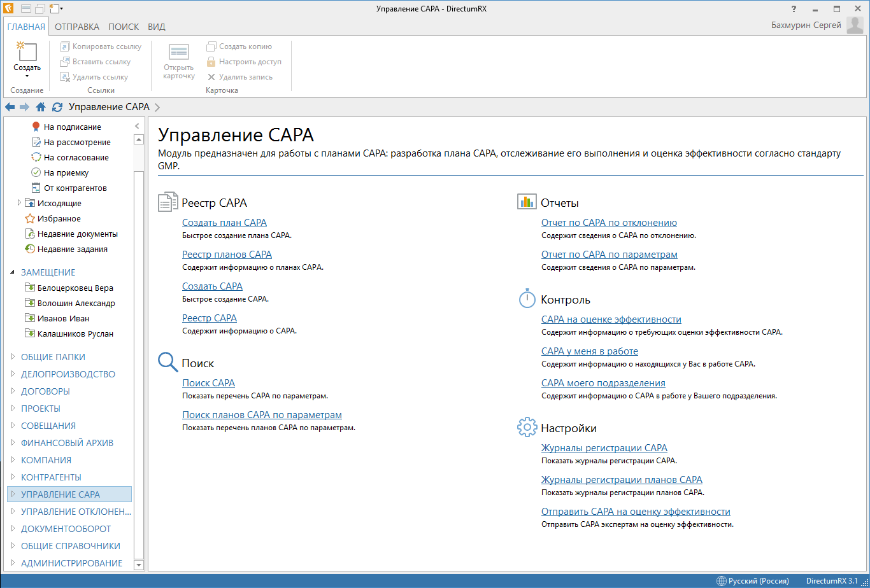Open the На рассмотрение folder
This screenshot has height=588, width=870.
71,143
